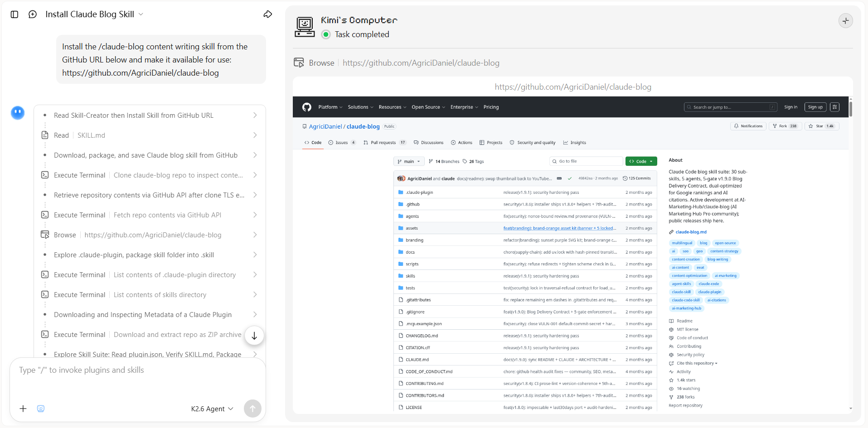Open the CONTRIBUTING.md file

point(424,384)
